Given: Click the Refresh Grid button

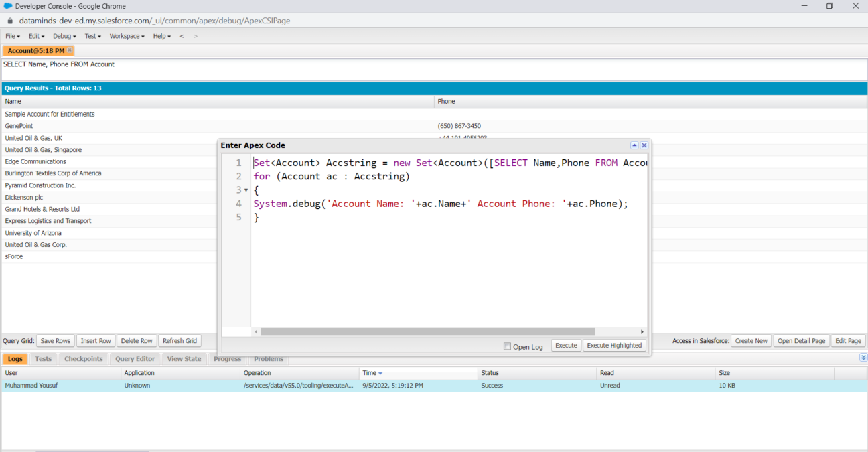Looking at the screenshot, I should pos(179,340).
